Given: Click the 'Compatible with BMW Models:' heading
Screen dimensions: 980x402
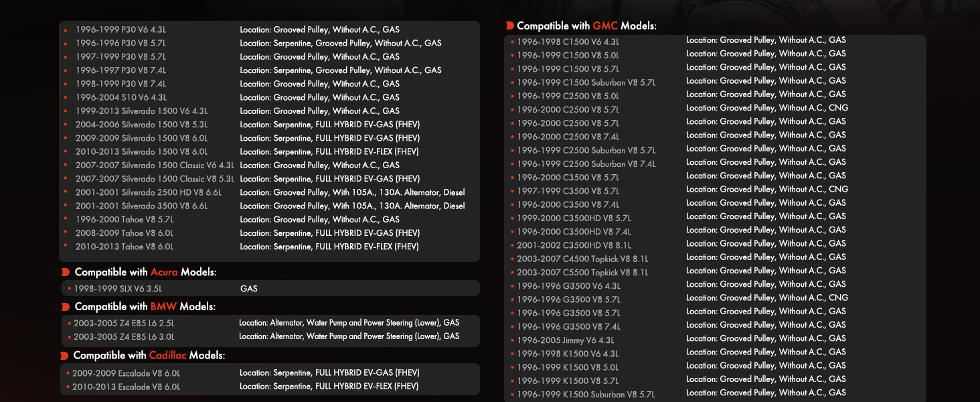Looking at the screenshot, I should point(145,307).
